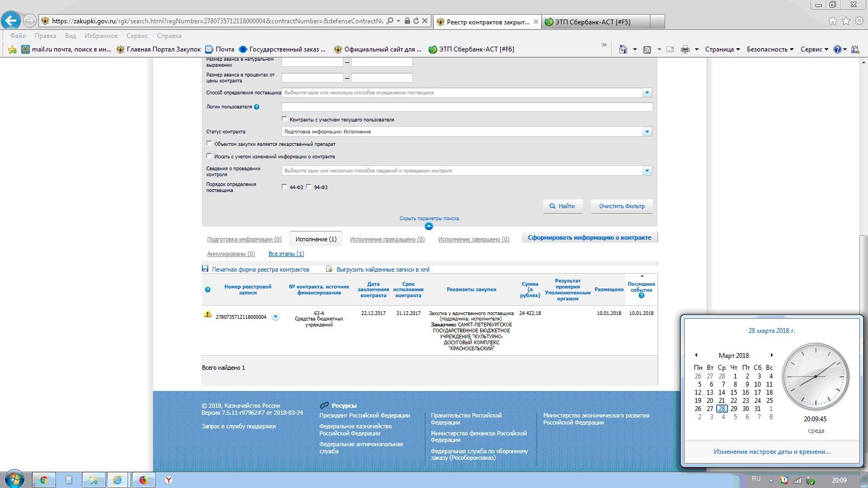The height and width of the screenshot is (488, 868).
Task: Go to next month in the calendar
Action: click(771, 355)
